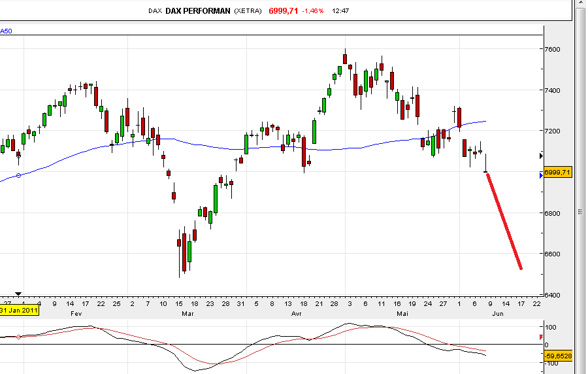Select the red circle marker on the oscillator signal line

[x=19, y=337]
